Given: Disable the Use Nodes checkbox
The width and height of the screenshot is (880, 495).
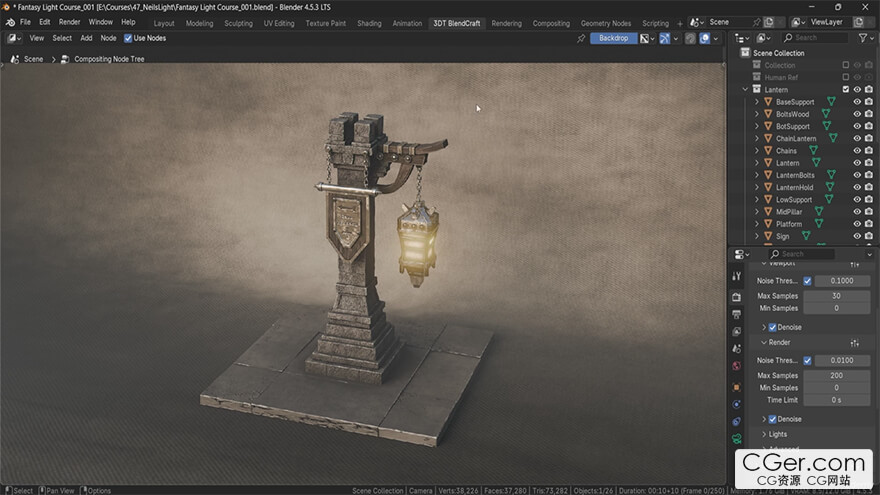Looking at the screenshot, I should [x=128, y=38].
